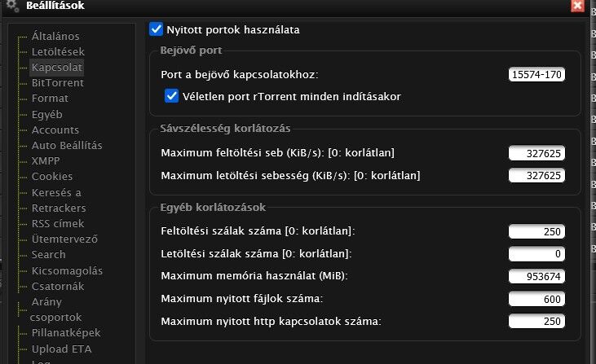Select the Accounts category

(x=55, y=129)
